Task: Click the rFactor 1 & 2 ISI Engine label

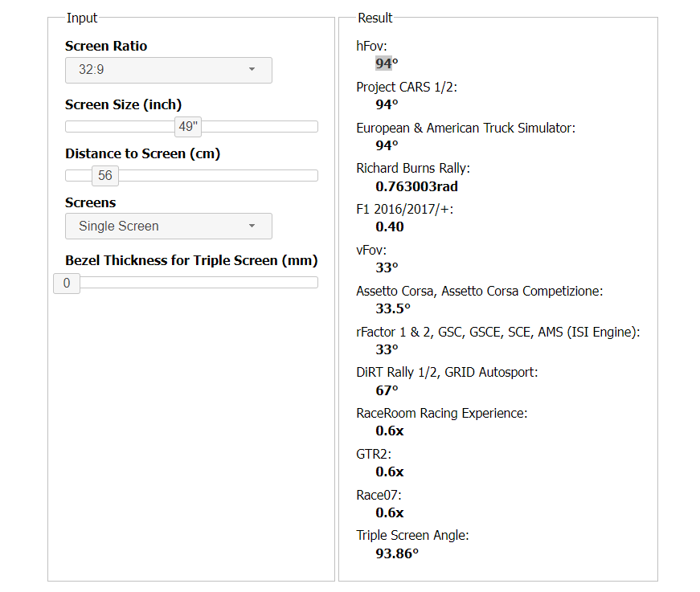Action: (x=498, y=333)
